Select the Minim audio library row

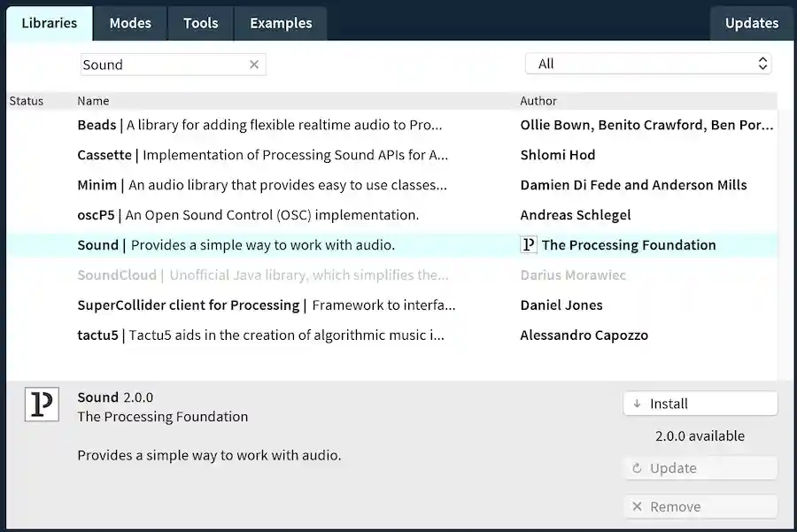(261, 185)
